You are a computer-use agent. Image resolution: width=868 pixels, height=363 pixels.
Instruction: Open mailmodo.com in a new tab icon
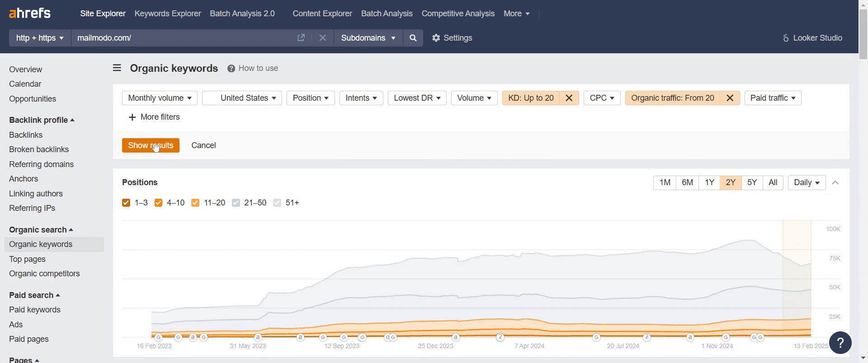pyautogui.click(x=301, y=38)
